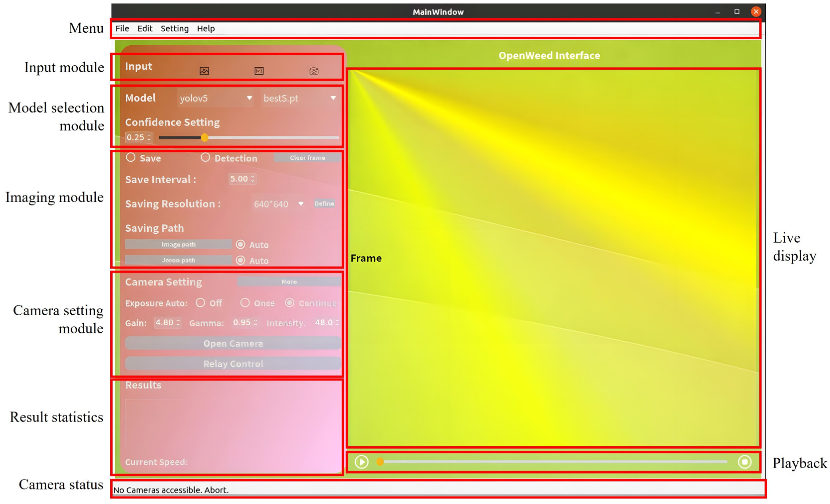The image size is (830, 504).
Task: Open the File menu
Action: [122, 28]
